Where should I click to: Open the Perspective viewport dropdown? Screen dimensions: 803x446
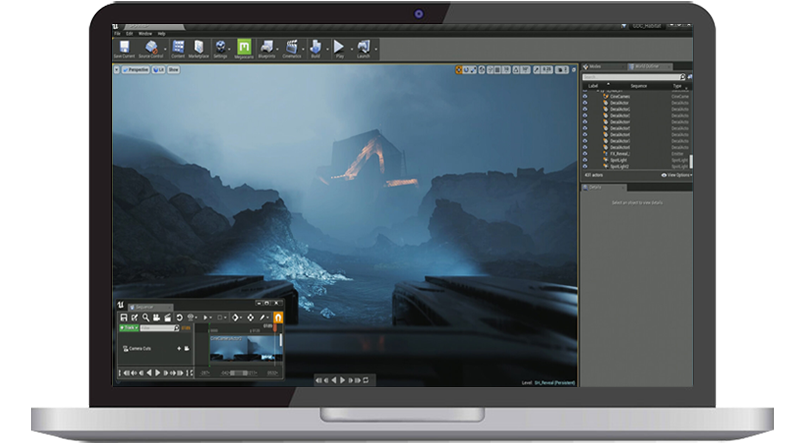coord(138,71)
